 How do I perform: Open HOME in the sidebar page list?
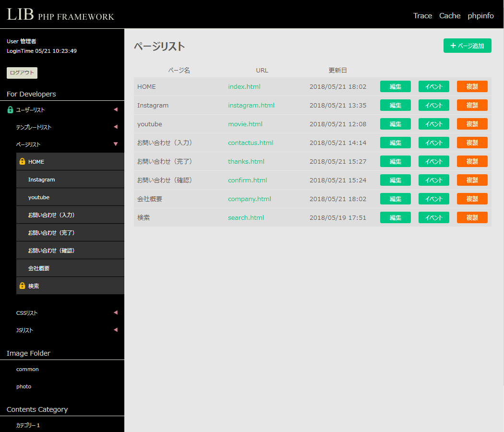70,162
